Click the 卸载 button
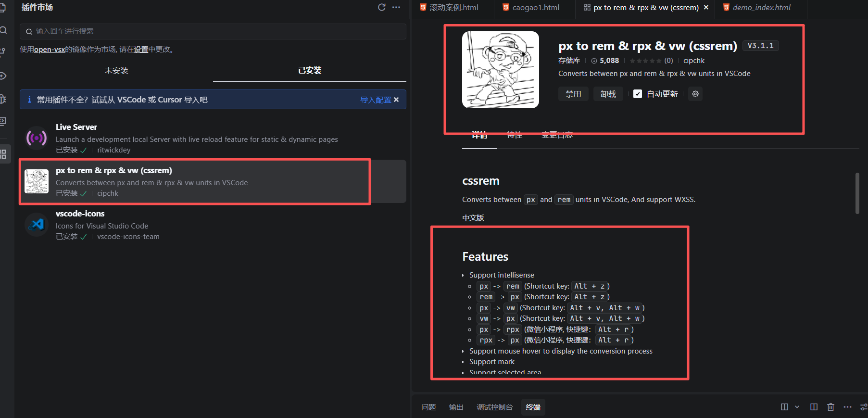The width and height of the screenshot is (868, 418). [x=608, y=94]
